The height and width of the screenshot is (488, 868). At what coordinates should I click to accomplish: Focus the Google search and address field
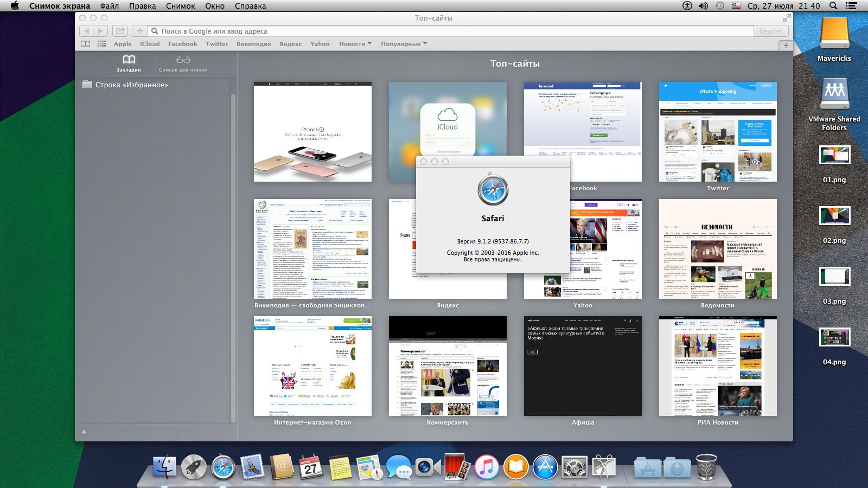[451, 31]
